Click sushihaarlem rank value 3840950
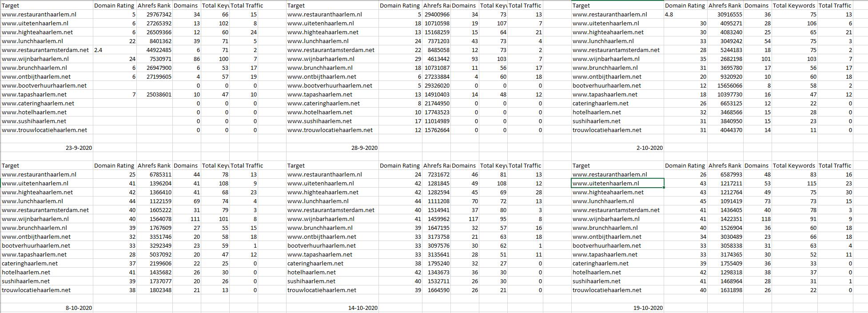868x313 pixels. [725, 121]
